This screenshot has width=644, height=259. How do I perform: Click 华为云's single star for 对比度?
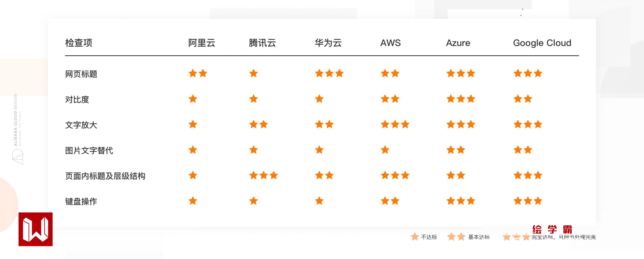click(319, 99)
